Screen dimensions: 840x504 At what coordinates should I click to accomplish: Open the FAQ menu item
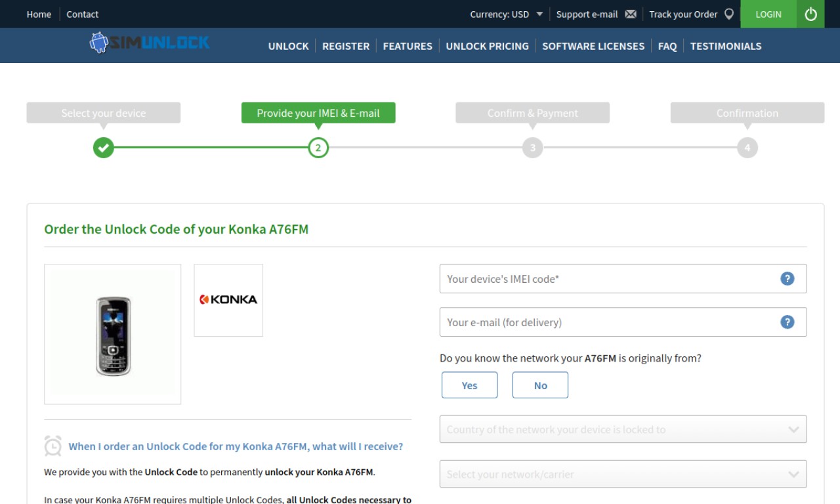667,46
